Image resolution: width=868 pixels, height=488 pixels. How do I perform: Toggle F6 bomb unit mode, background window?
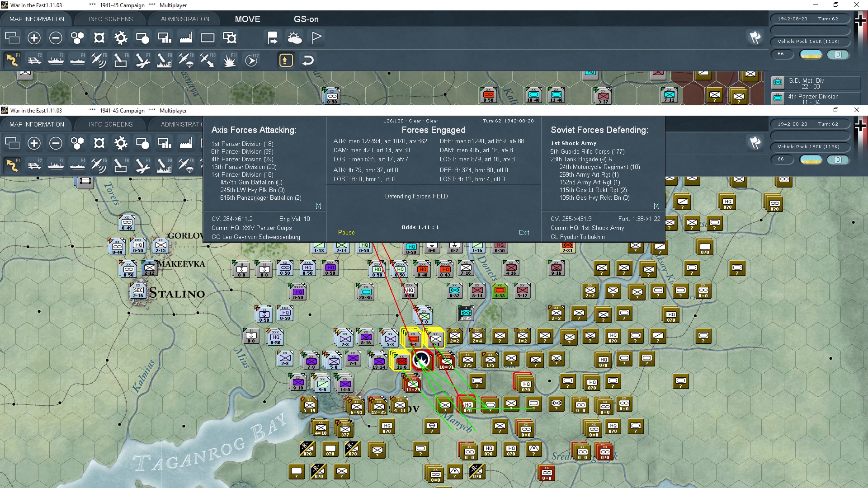pyautogui.click(x=121, y=60)
